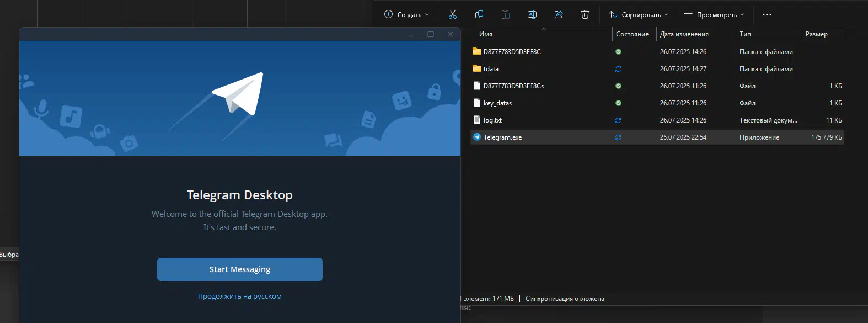The image size is (868, 323).
Task: Click sync pending status icon for tdata
Action: 618,69
